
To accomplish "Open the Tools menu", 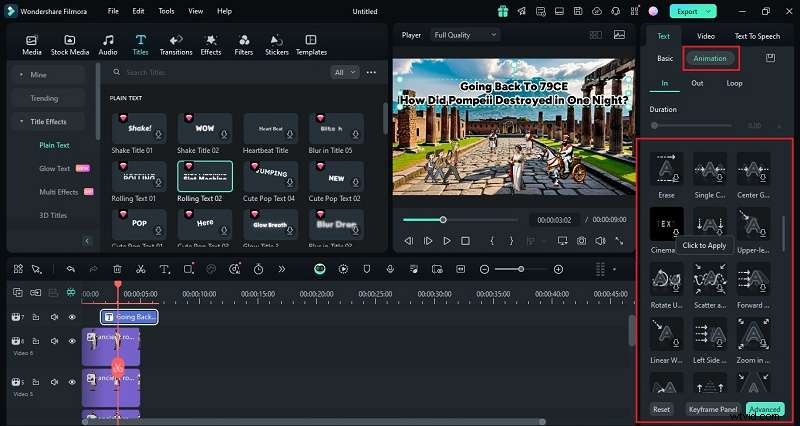I will 166,11.
